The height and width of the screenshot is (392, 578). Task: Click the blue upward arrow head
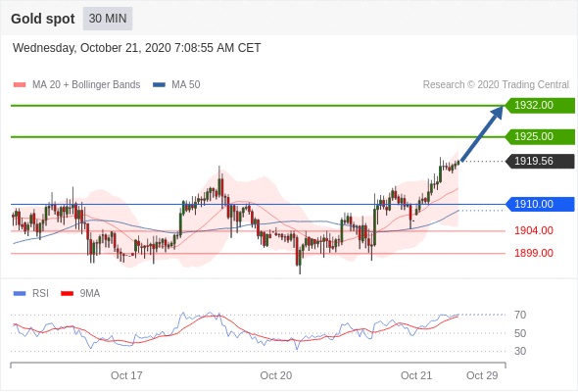tap(497, 112)
